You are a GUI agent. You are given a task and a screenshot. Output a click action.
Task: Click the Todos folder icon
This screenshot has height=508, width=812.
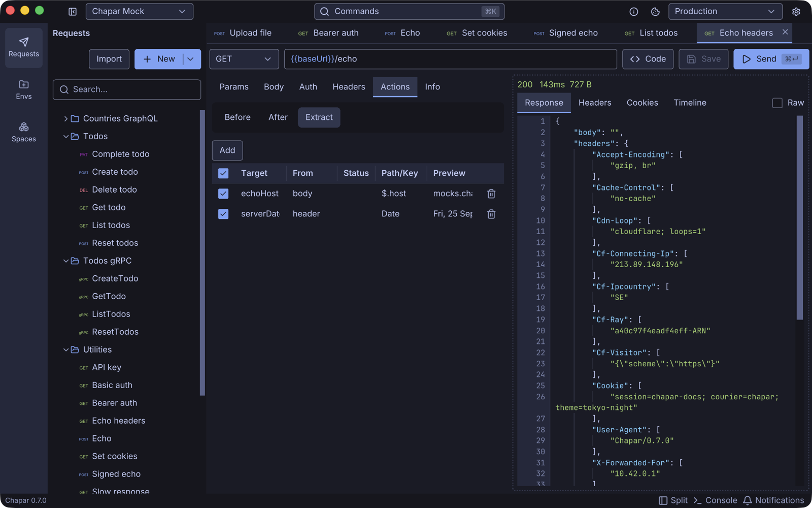tap(75, 136)
